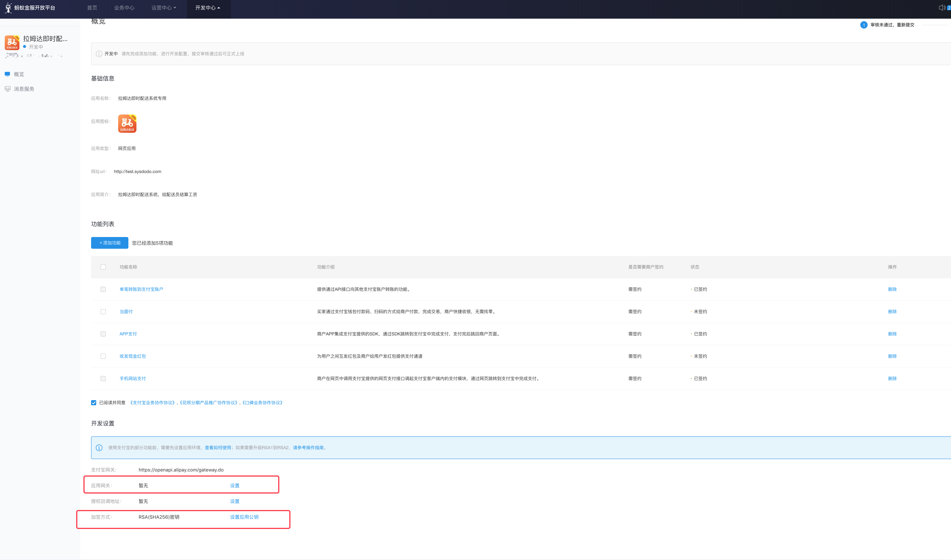Select 消息服务 in the left sidebar
951x560 pixels.
pyautogui.click(x=24, y=89)
